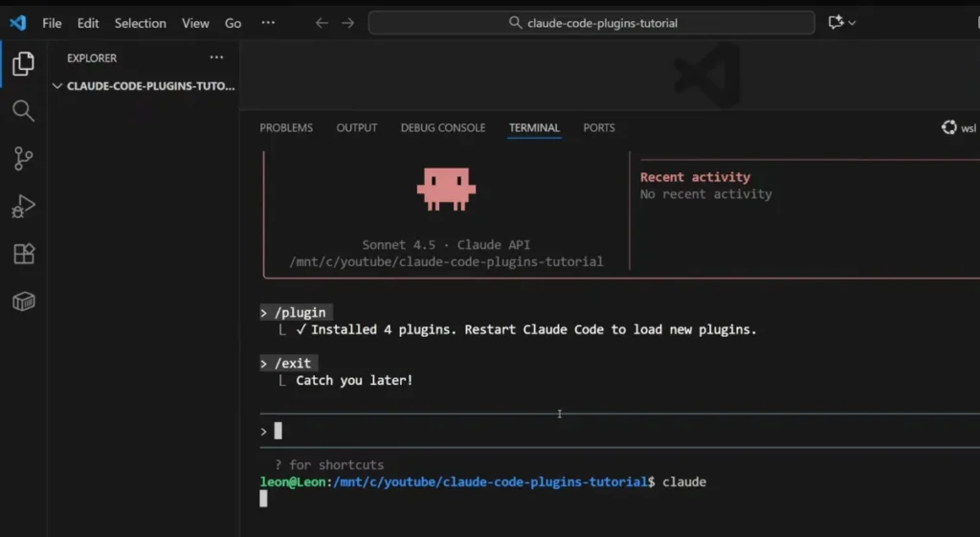Click the "Catch you later!" text

point(354,380)
